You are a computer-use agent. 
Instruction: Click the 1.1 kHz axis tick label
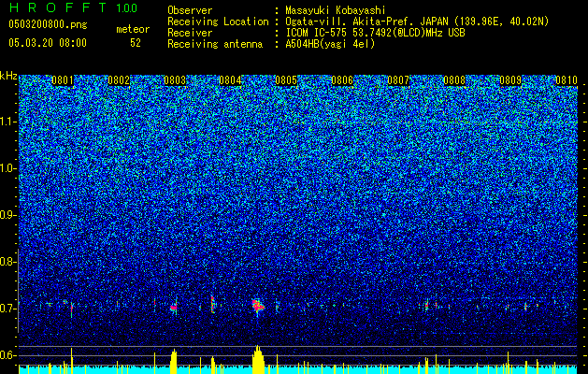[8, 122]
